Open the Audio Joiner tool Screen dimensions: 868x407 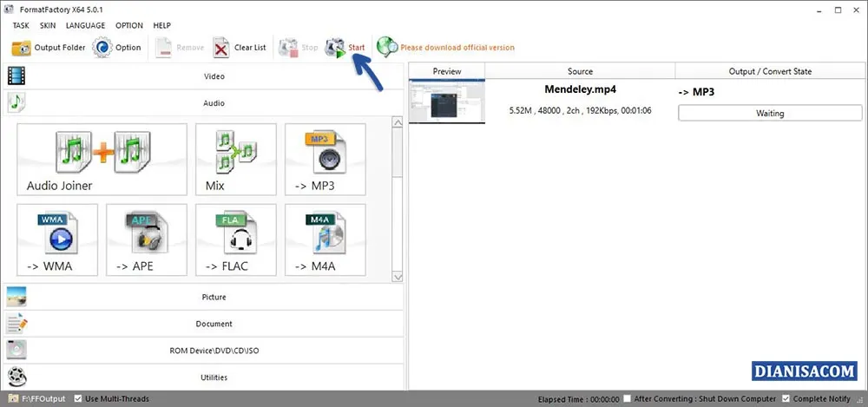pyautogui.click(x=102, y=160)
